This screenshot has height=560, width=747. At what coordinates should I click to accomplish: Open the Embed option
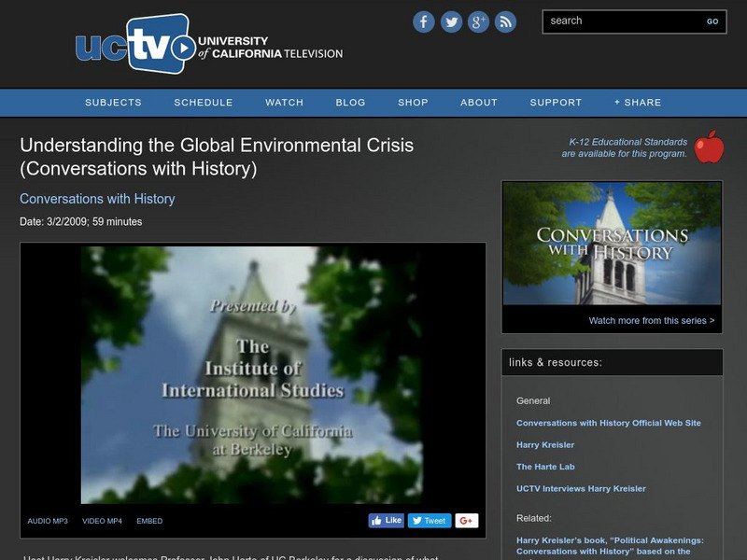(x=149, y=521)
